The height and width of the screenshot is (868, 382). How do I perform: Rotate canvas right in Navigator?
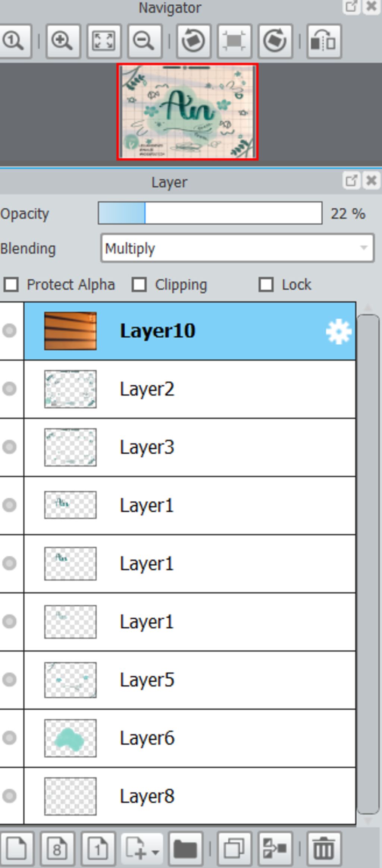pyautogui.click(x=275, y=41)
